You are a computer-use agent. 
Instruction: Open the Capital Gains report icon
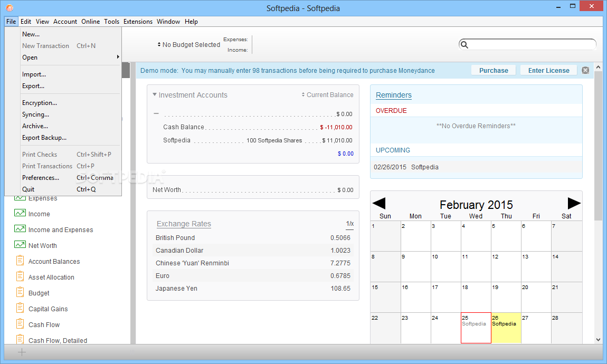click(x=20, y=308)
